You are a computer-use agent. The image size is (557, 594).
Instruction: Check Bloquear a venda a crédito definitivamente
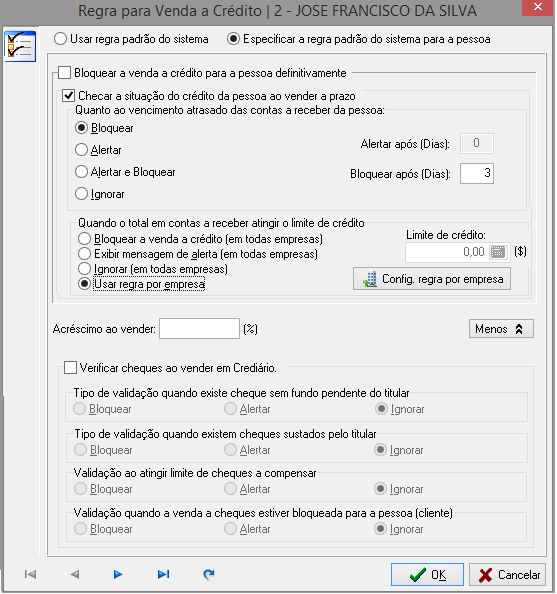[64, 73]
